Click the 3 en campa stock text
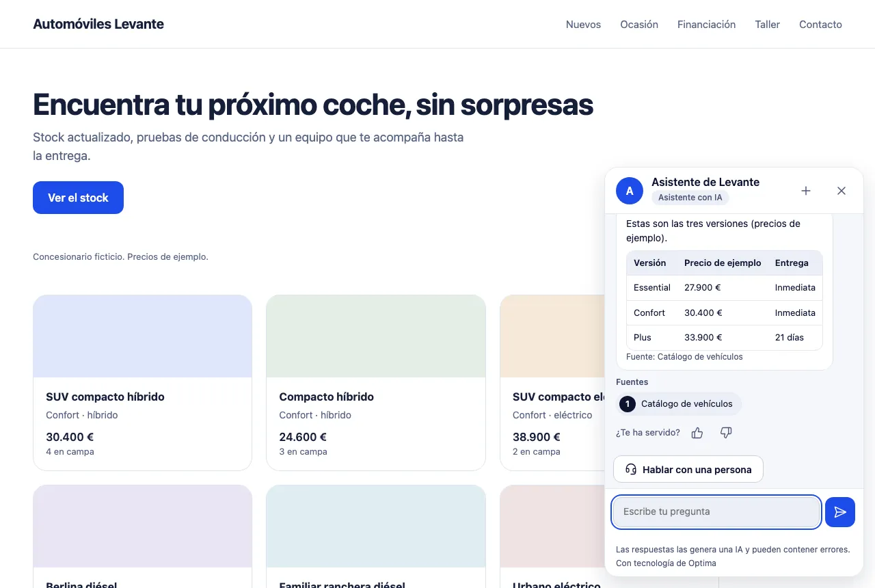 [x=303, y=452]
